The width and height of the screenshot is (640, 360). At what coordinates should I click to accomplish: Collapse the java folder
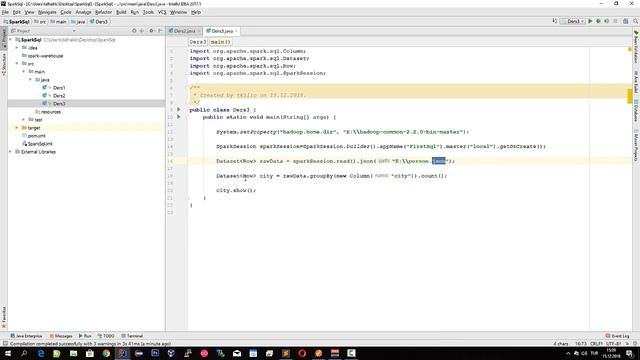(x=30, y=80)
